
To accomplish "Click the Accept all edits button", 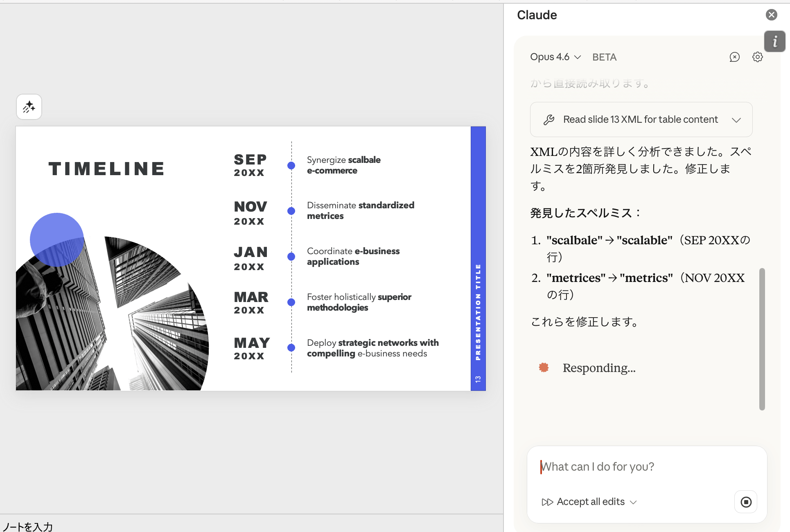I will (591, 502).
